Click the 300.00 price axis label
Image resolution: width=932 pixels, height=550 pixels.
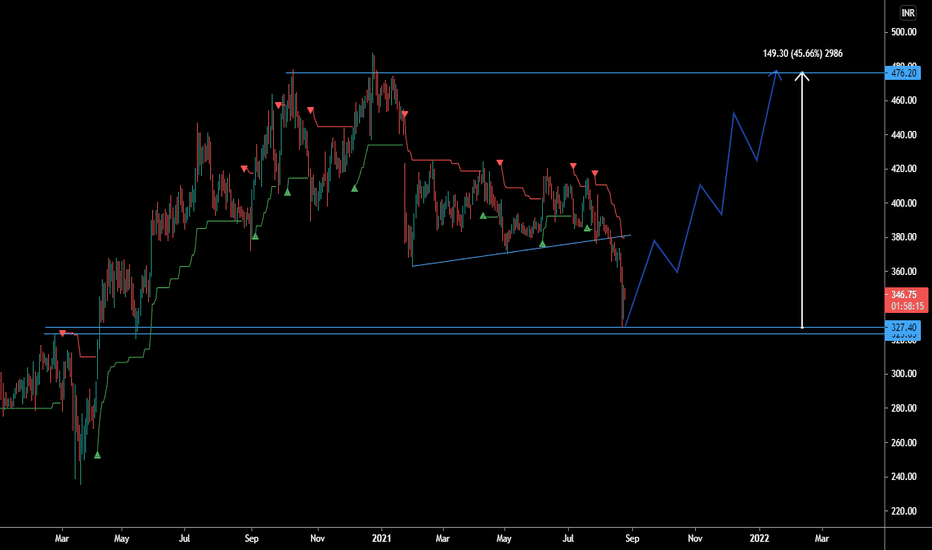903,374
